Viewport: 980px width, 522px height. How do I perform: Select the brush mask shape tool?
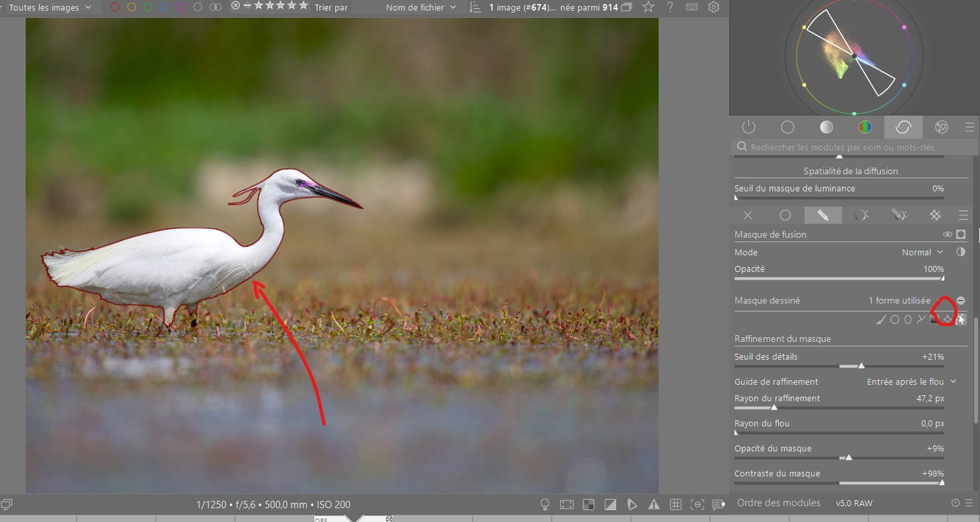881,319
